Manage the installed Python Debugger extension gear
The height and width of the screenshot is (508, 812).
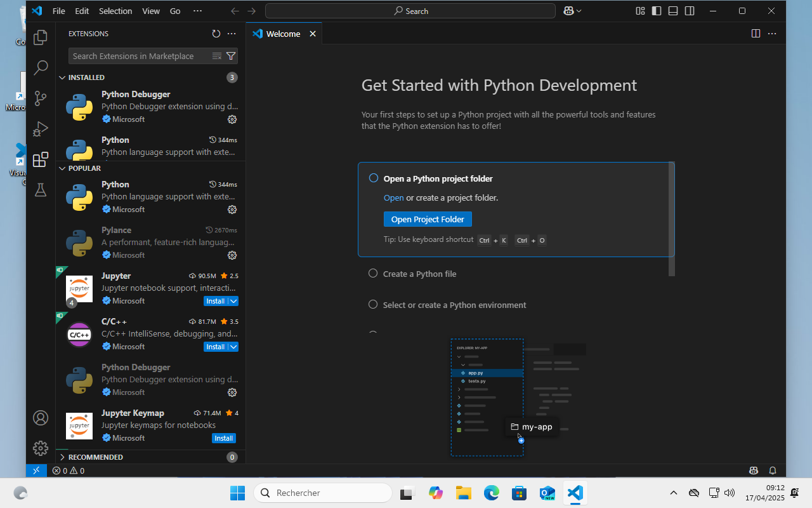[232, 119]
